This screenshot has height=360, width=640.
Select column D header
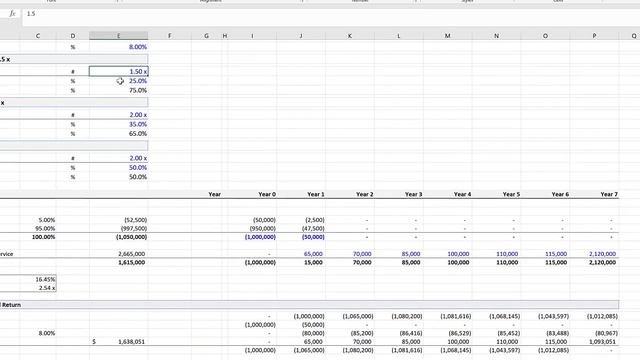pyautogui.click(x=73, y=36)
